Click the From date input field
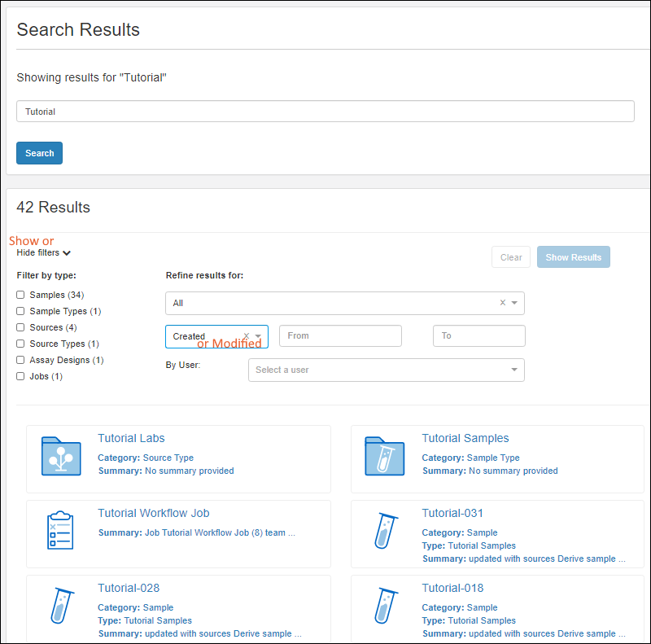 pos(340,335)
